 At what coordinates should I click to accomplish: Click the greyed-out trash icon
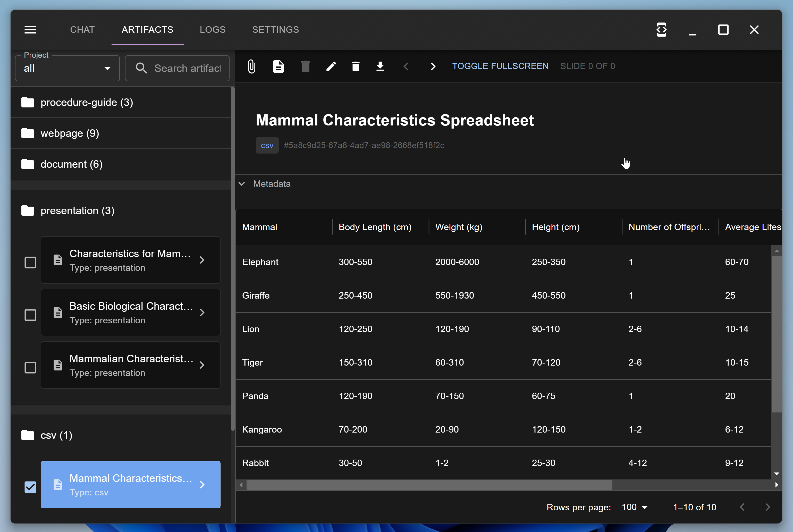305,66
